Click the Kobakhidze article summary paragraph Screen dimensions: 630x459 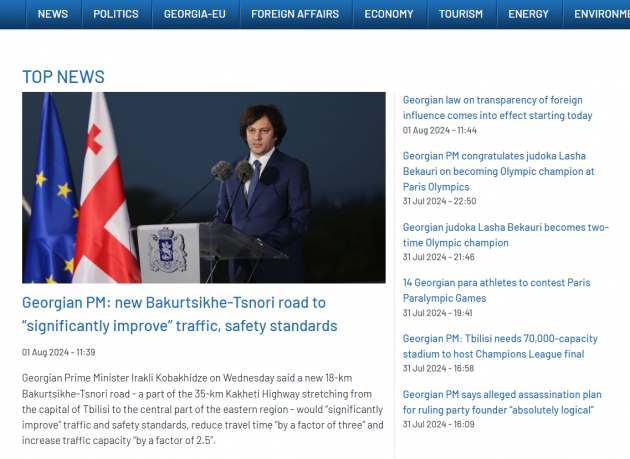(202, 409)
